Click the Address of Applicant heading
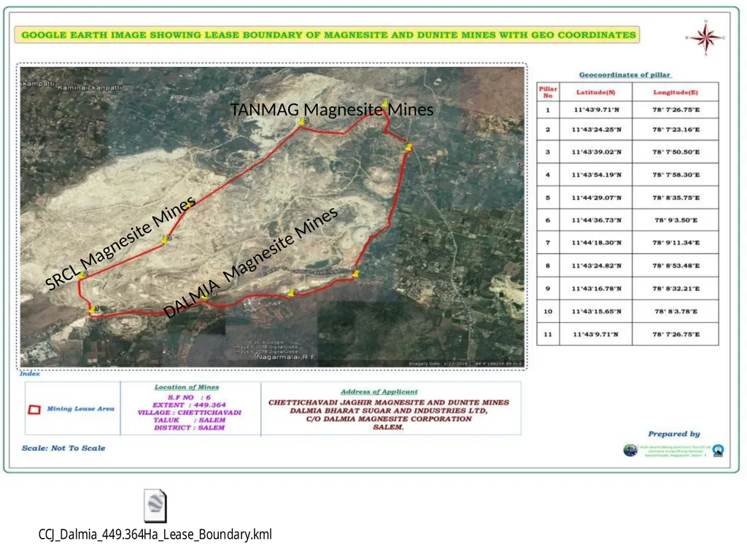The image size is (747, 560). [379, 392]
